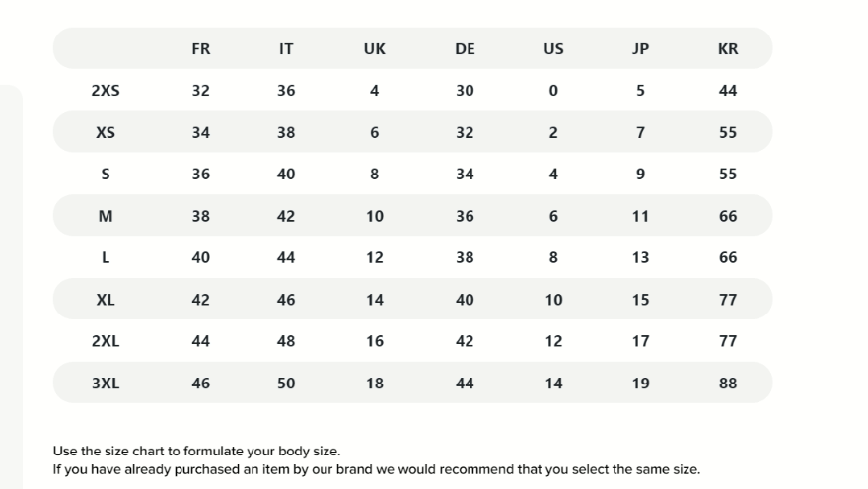Click the UK value 10 in M row
The height and width of the screenshot is (489, 868).
click(x=375, y=216)
